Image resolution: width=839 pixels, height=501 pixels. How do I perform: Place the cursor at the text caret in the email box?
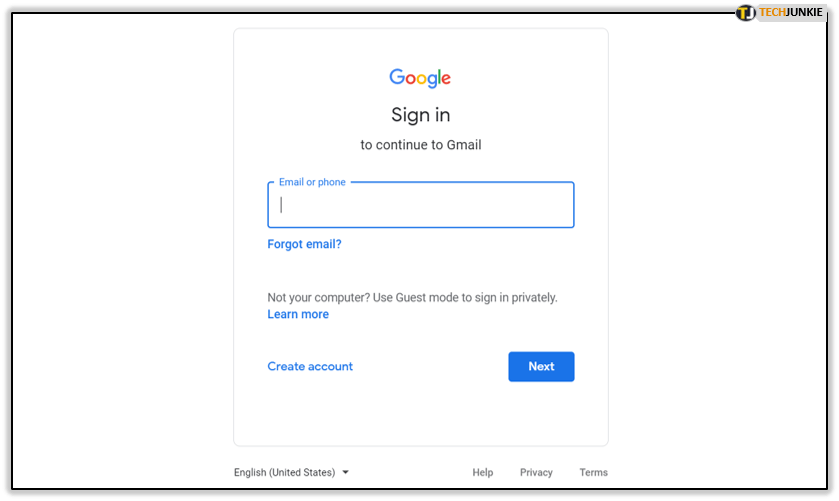281,204
